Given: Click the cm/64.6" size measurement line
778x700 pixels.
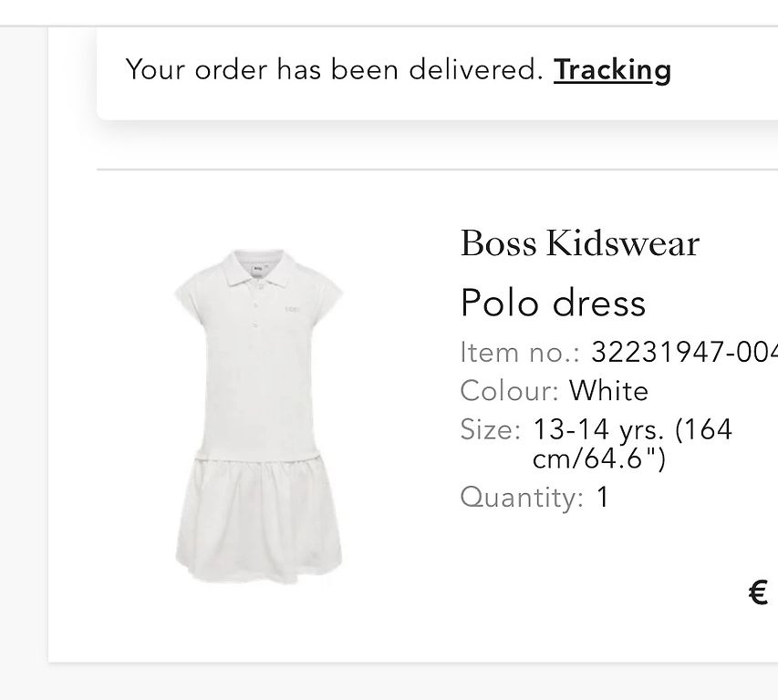Looking at the screenshot, I should click(x=599, y=459).
